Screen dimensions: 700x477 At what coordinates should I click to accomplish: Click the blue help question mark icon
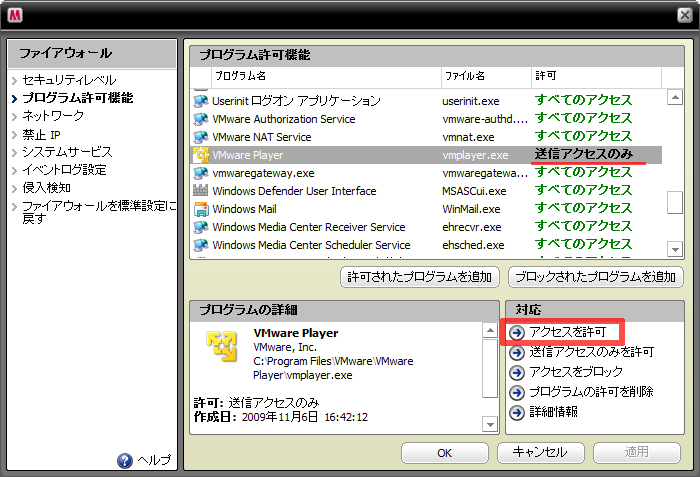[x=125, y=461]
